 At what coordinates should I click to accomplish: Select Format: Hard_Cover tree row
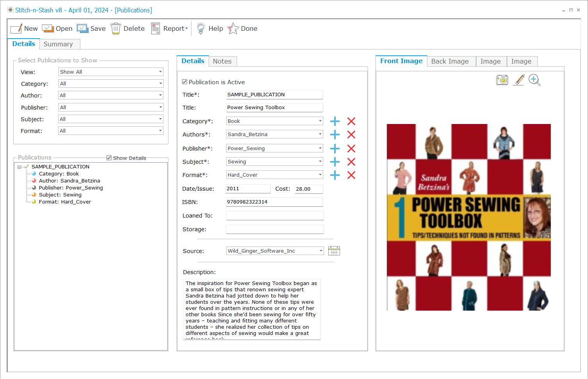[65, 202]
